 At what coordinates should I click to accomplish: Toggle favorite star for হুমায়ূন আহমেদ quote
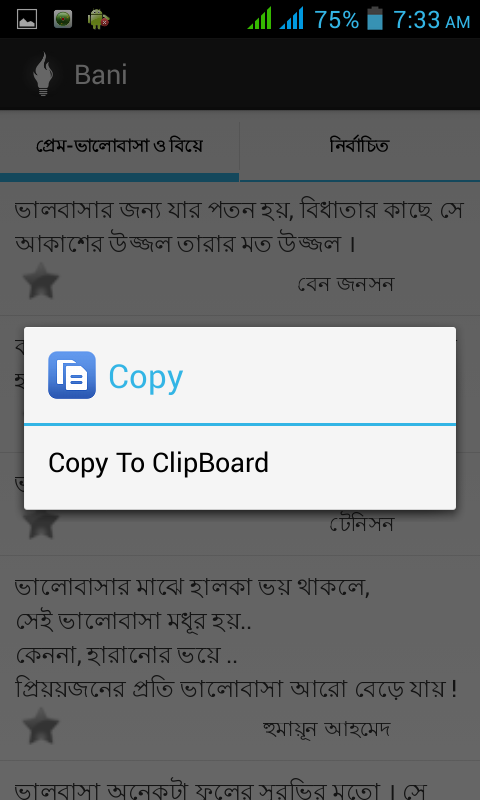[x=41, y=726]
